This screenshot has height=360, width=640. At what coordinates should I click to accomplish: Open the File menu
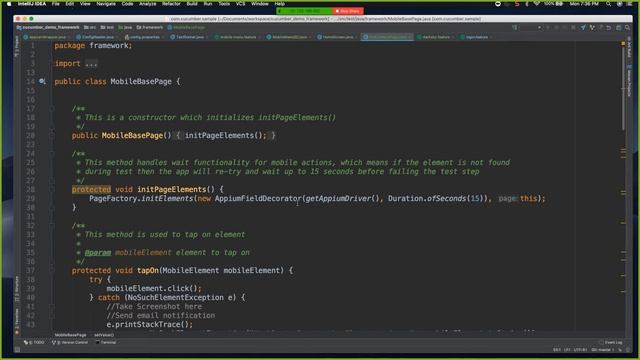pyautogui.click(x=56, y=4)
